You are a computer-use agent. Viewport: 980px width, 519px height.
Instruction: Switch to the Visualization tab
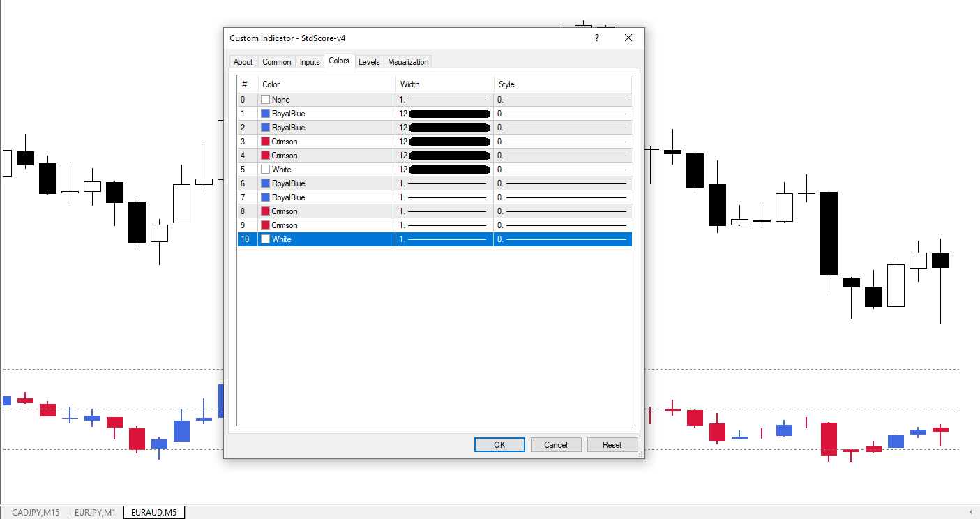click(409, 62)
